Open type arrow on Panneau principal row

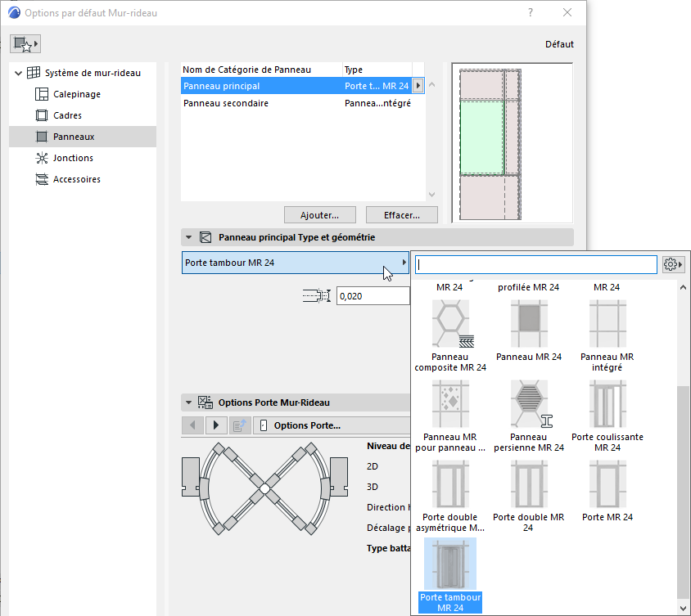click(x=418, y=86)
